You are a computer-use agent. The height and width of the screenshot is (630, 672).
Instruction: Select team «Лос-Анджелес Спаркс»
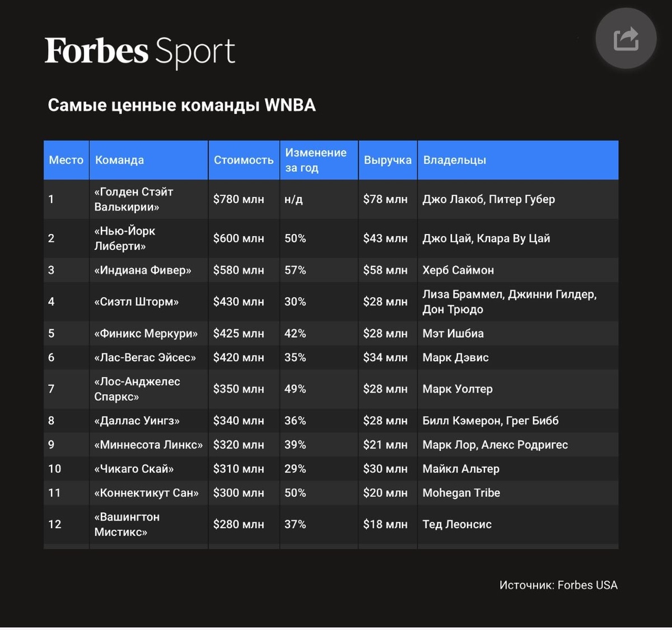point(137,389)
